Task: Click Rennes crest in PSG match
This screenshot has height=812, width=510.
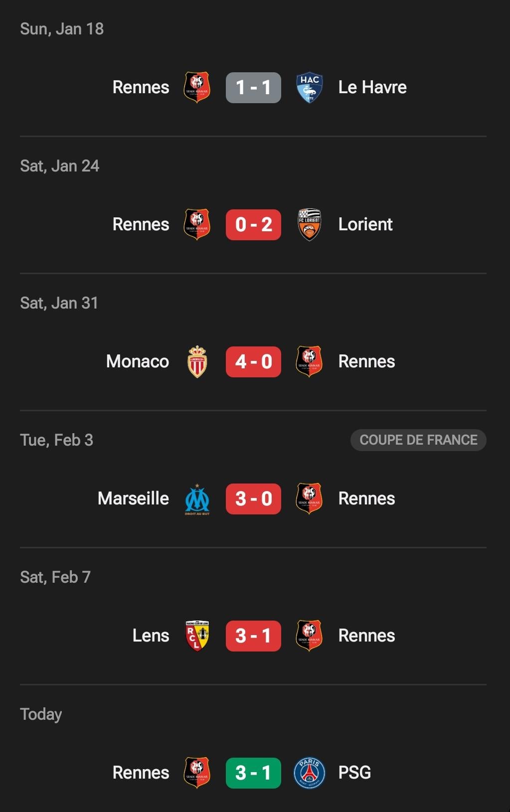Action: point(197,773)
